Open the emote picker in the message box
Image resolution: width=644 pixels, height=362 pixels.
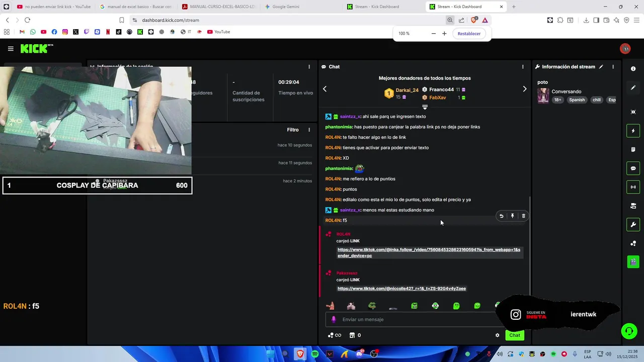point(334,319)
